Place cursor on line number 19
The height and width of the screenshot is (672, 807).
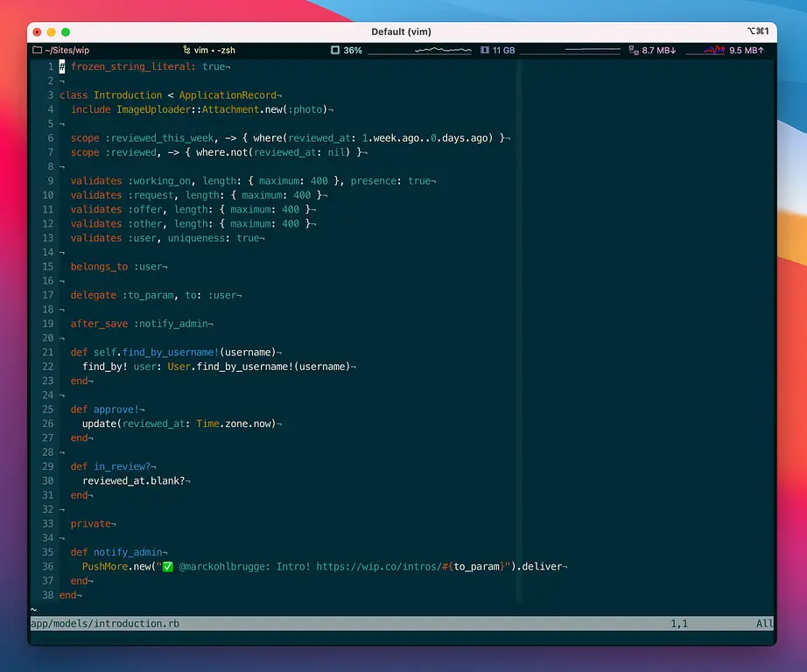tap(47, 324)
